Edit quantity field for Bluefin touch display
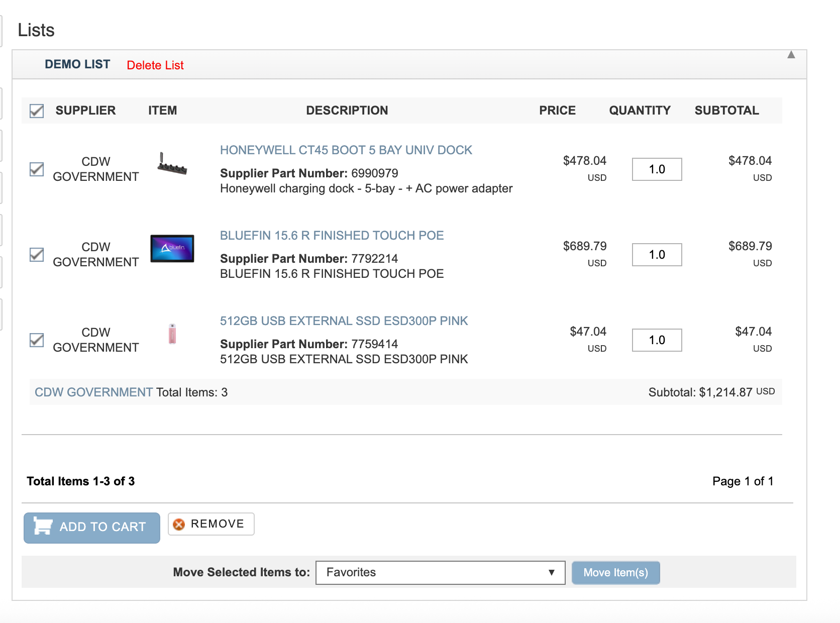The image size is (840, 623). [657, 255]
